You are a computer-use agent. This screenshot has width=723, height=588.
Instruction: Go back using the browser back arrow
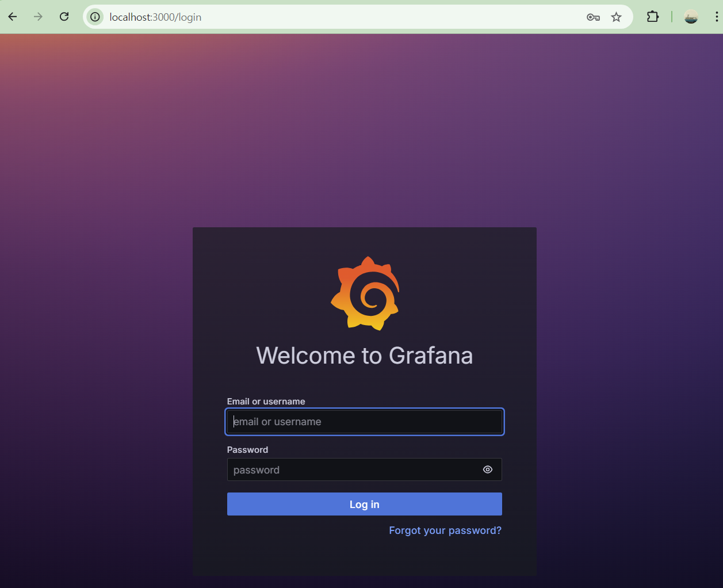pyautogui.click(x=13, y=17)
